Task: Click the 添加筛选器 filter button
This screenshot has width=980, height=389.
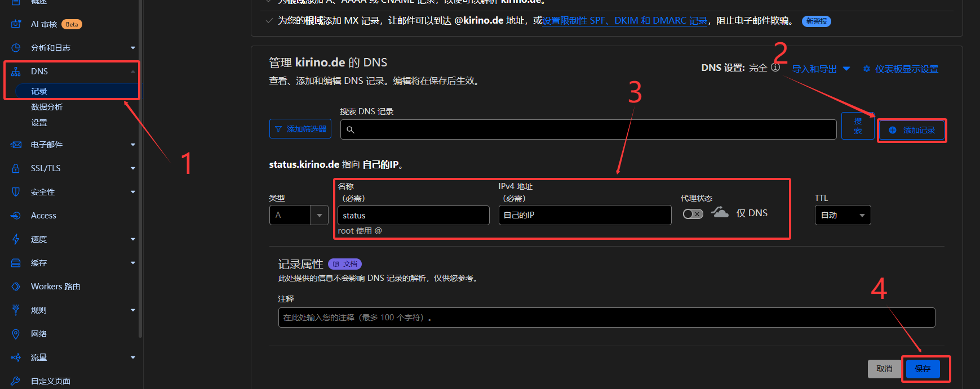Action: [x=300, y=129]
